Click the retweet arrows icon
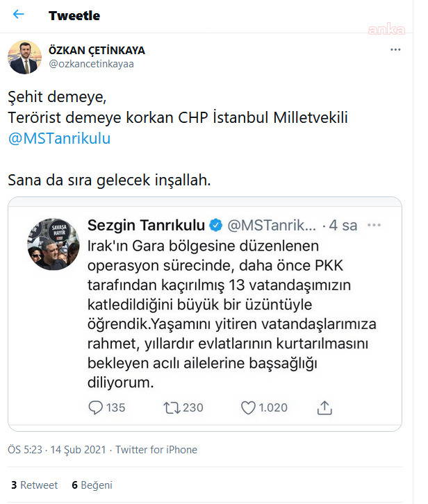 171,408
